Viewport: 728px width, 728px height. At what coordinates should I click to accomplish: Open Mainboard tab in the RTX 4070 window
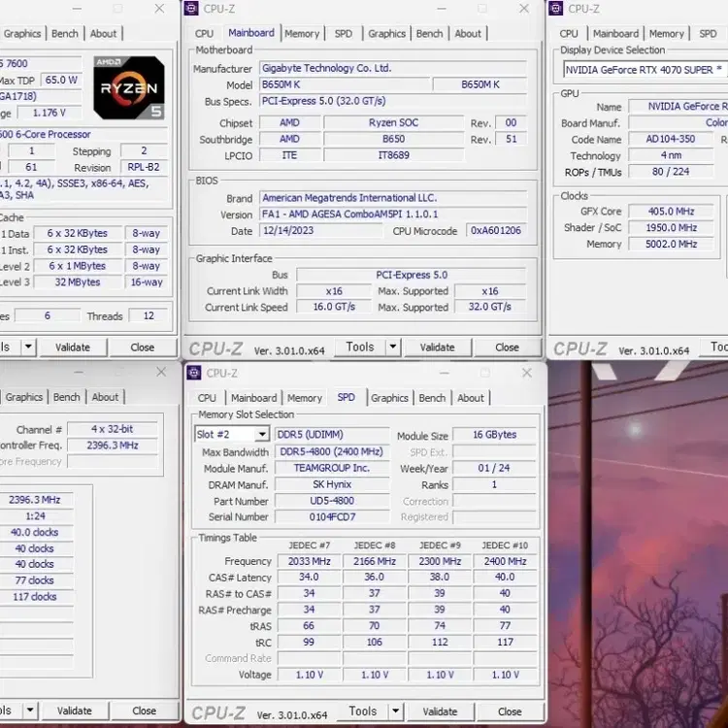click(615, 34)
